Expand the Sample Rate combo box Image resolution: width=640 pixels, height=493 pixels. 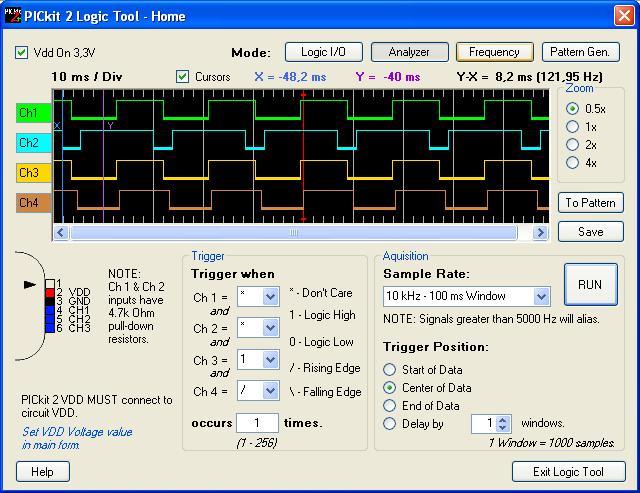541,296
